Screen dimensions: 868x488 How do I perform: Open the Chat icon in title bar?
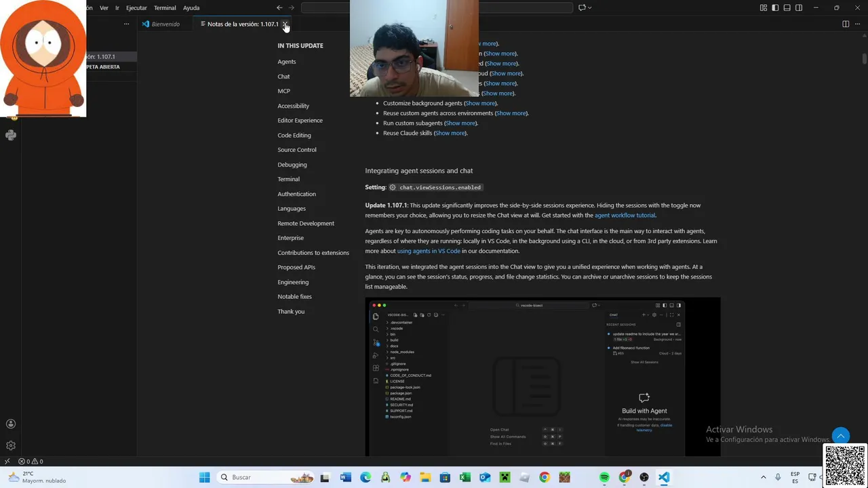tap(582, 8)
